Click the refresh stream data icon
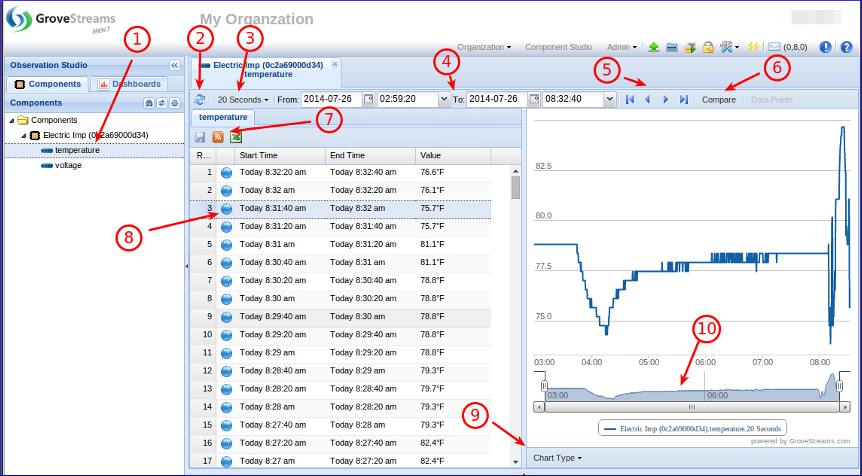Screen dimensions: 862x476 pos(200,100)
